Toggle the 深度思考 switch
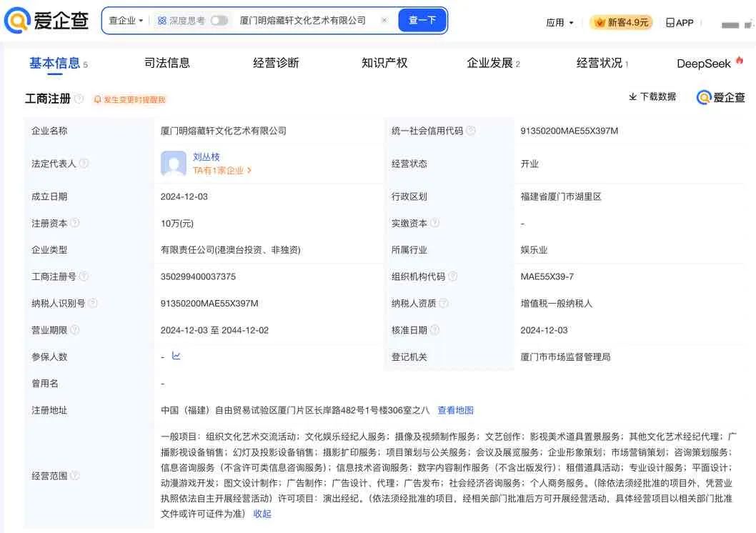The height and width of the screenshot is (533, 756). pos(219,21)
